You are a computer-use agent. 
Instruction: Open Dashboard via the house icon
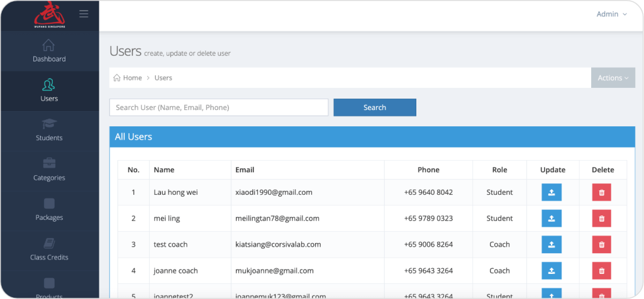point(48,45)
